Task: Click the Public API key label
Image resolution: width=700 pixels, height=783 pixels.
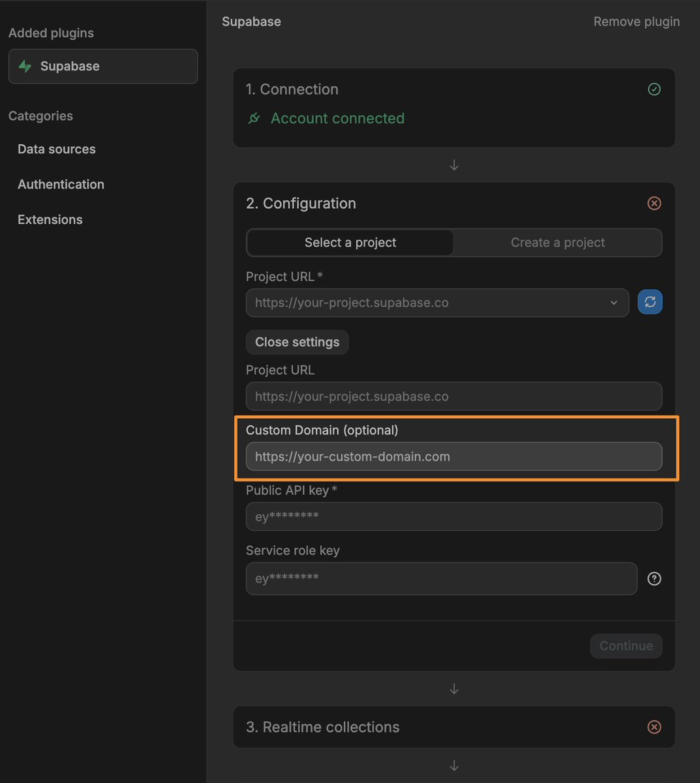Action: click(x=292, y=491)
